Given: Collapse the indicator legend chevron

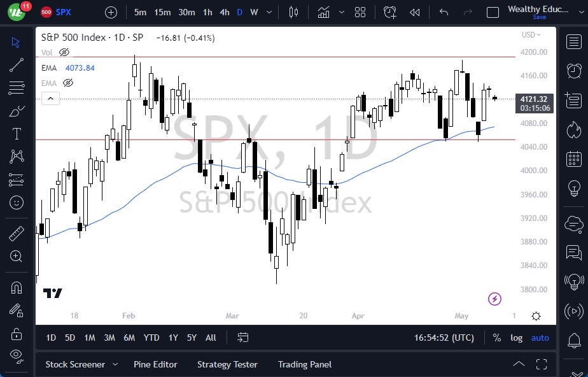Looking at the screenshot, I should click(50, 99).
